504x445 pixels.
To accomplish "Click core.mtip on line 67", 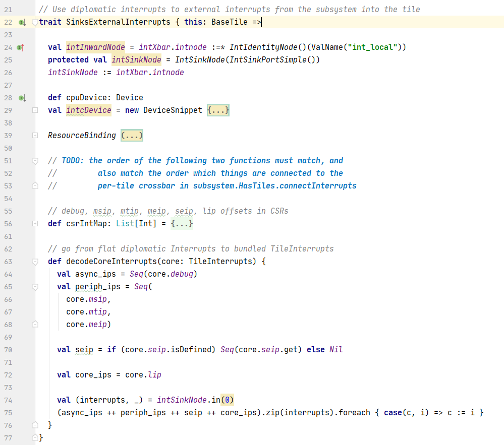I will tap(86, 312).
